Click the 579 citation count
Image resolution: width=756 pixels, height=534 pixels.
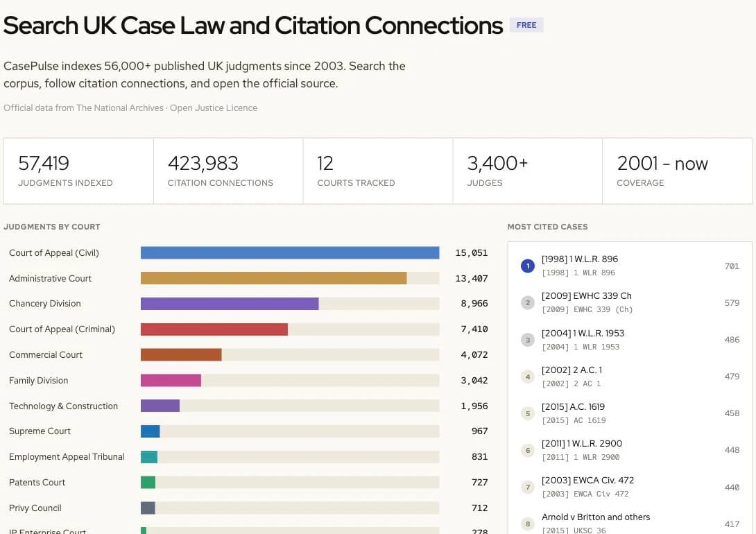[732, 302]
